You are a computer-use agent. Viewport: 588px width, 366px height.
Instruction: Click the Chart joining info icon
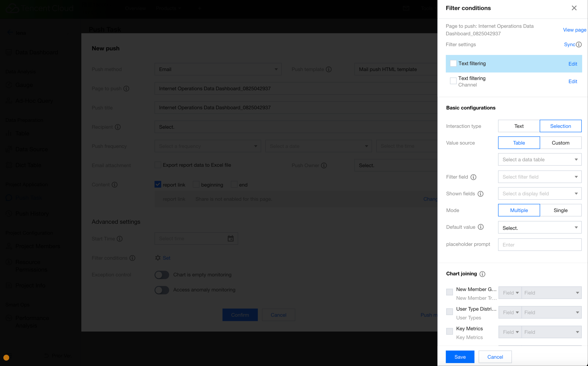(482, 274)
